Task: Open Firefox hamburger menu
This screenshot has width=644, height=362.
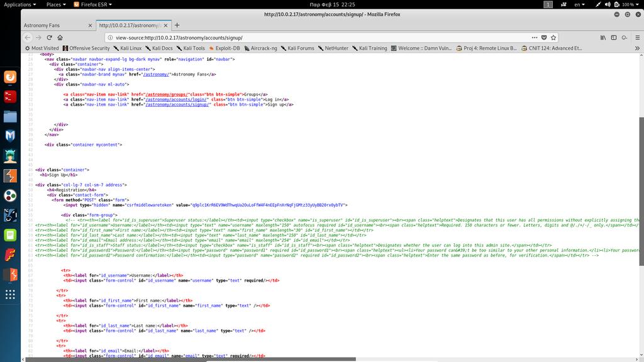Action: (638, 37)
